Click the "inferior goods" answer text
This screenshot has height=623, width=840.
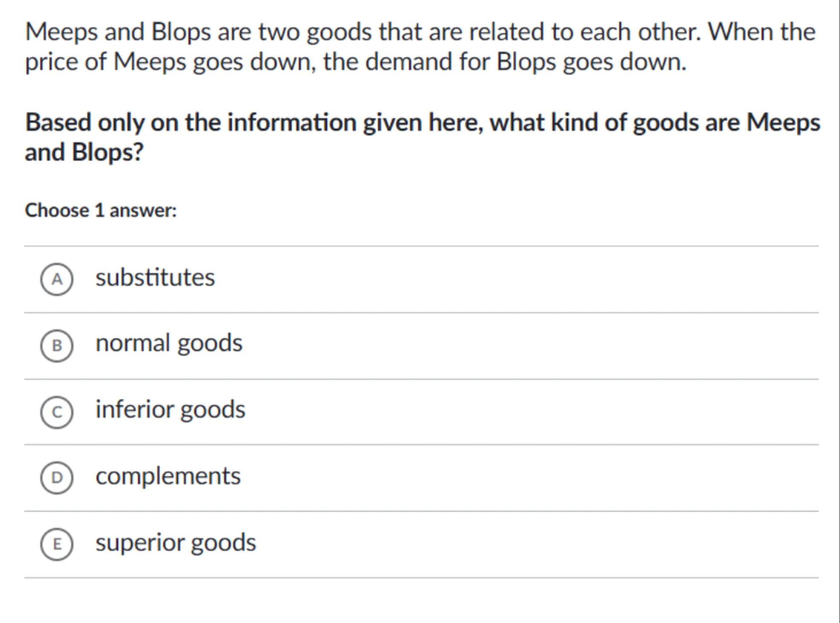coord(170,409)
